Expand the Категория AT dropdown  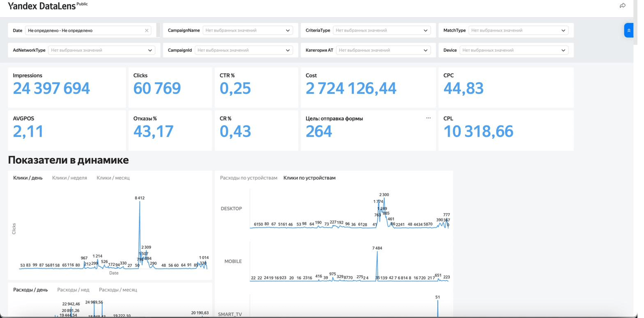[x=383, y=50]
